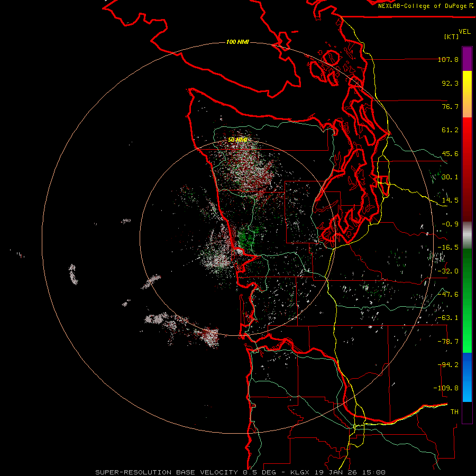The width and height of the screenshot is (476, 476).
Task: Pick the purple segment of the color scale
Action: coord(467,59)
